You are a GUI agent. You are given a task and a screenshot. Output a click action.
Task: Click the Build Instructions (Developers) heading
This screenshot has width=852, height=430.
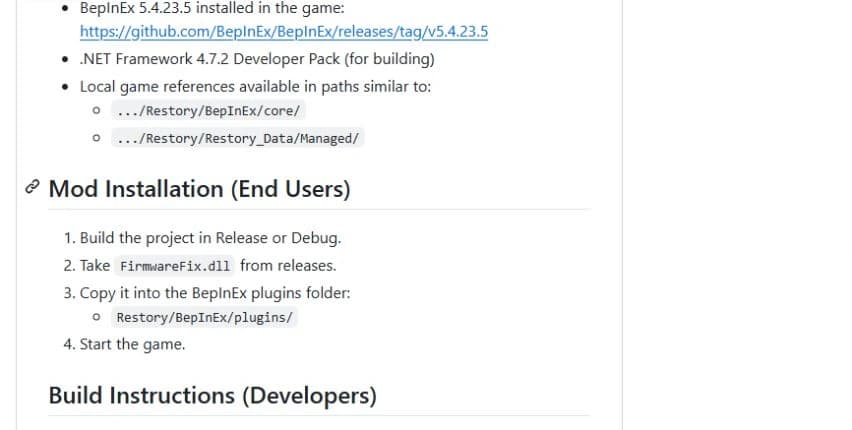click(212, 395)
